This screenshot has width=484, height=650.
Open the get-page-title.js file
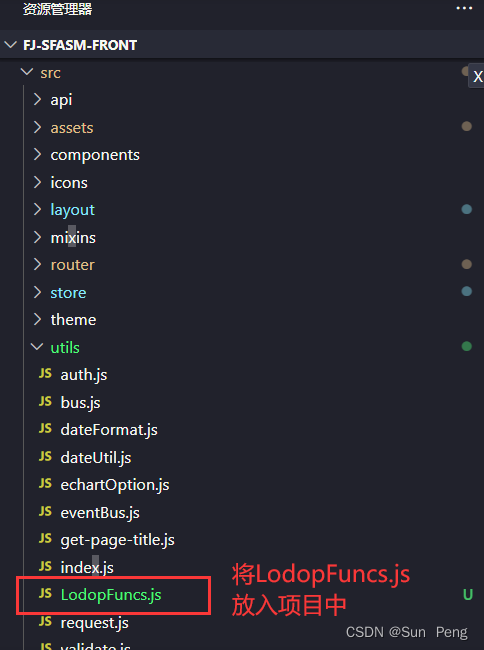click(x=117, y=540)
